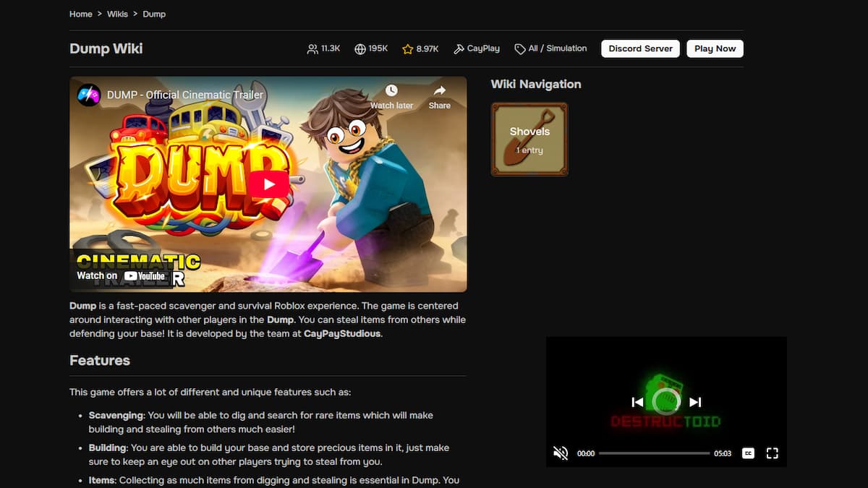The image size is (868, 488).
Task: Navigate to Home in the breadcrumb
Action: point(80,14)
